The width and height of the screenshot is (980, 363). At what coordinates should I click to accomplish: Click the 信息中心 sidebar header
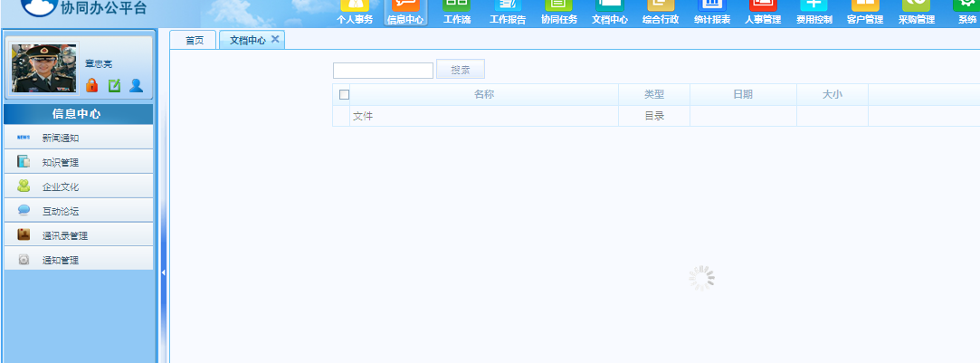tap(78, 114)
